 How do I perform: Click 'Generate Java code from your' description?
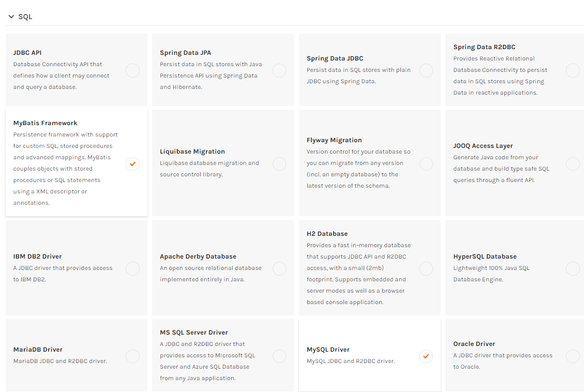click(x=496, y=157)
